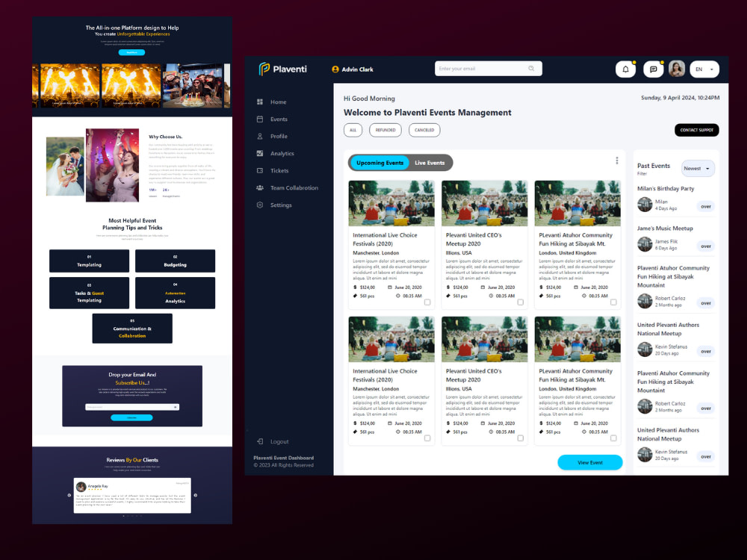The width and height of the screenshot is (747, 560).
Task: Select the Upcoming Events toggle
Action: click(x=379, y=163)
